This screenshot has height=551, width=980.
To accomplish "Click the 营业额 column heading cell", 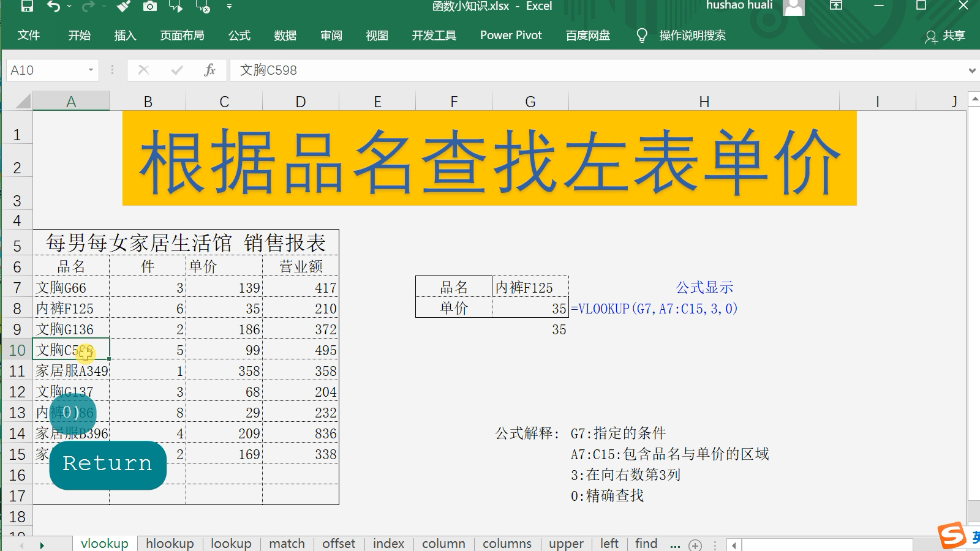I will click(301, 266).
